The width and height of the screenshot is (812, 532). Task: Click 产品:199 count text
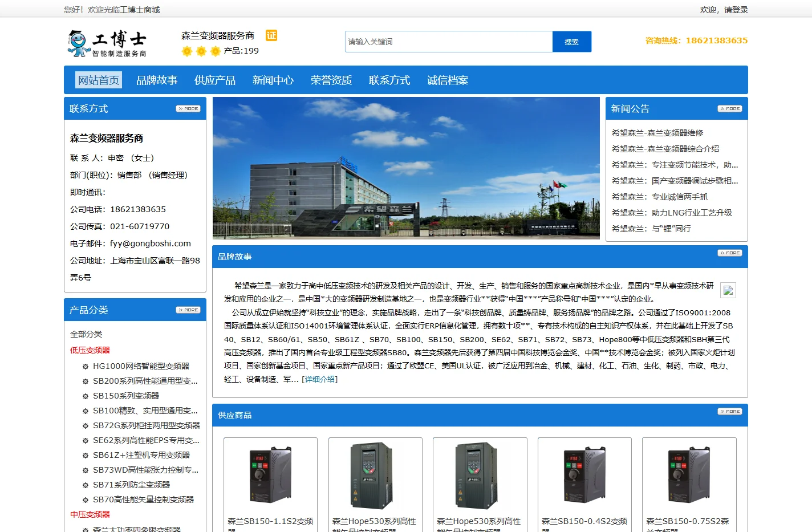click(241, 51)
